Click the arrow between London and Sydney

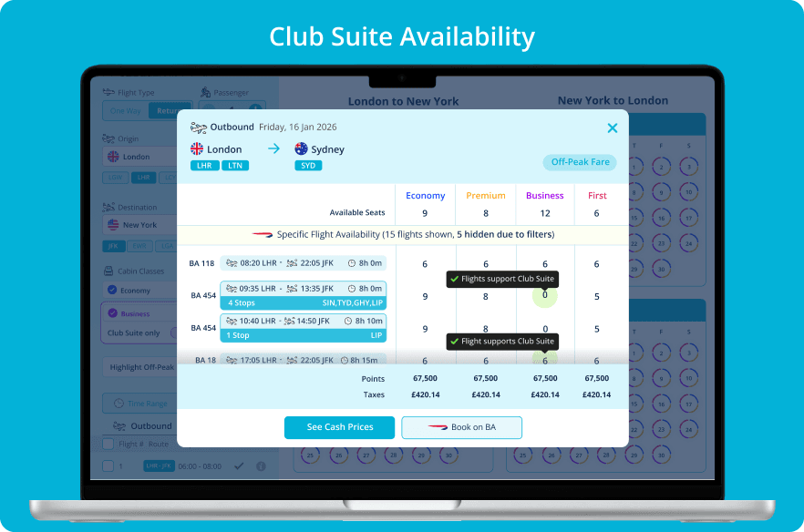273,148
